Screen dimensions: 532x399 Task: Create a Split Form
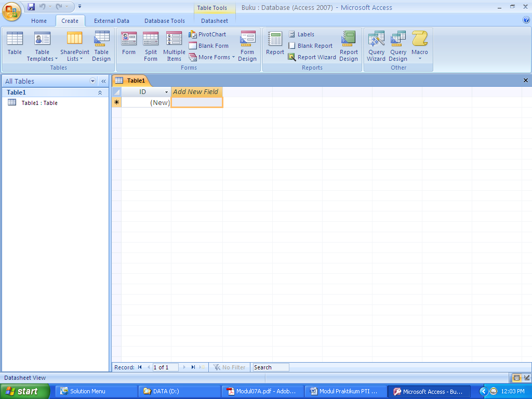[151, 46]
